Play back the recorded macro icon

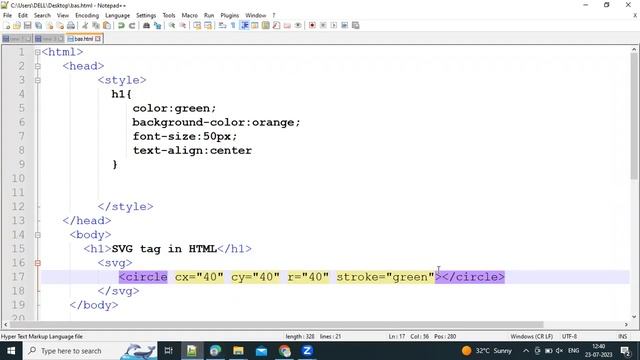pos(334,25)
